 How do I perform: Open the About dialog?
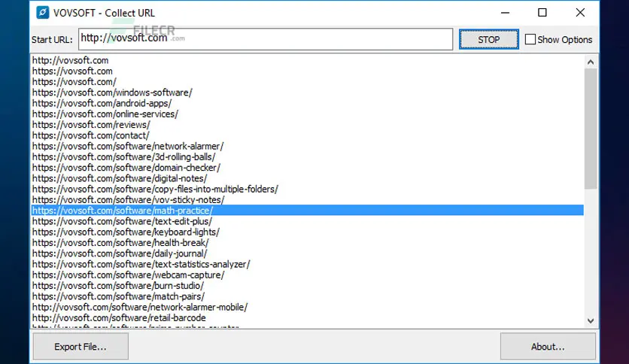click(547, 347)
